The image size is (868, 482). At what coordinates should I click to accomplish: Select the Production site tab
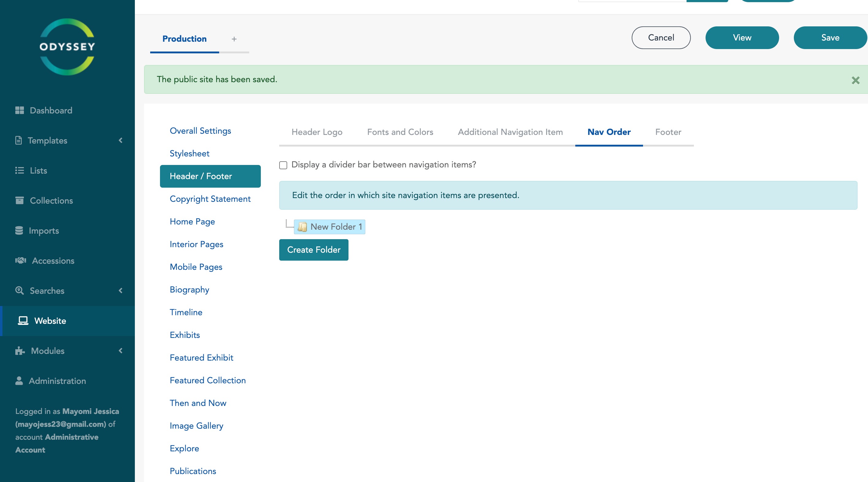pos(184,39)
